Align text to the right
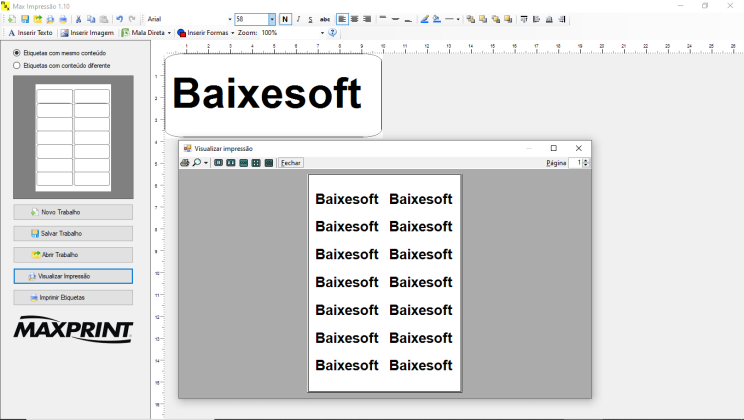This screenshot has height=420, width=744. tap(367, 19)
